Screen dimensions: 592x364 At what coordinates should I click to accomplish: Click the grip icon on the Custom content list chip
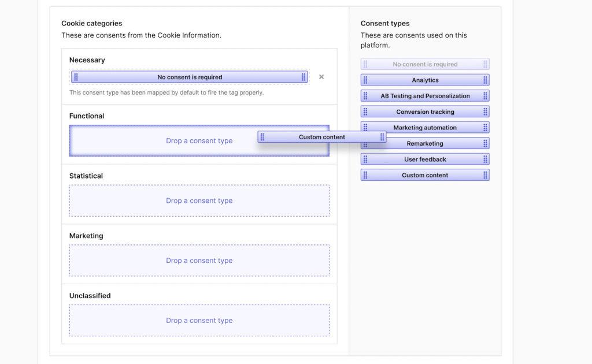[x=365, y=174]
